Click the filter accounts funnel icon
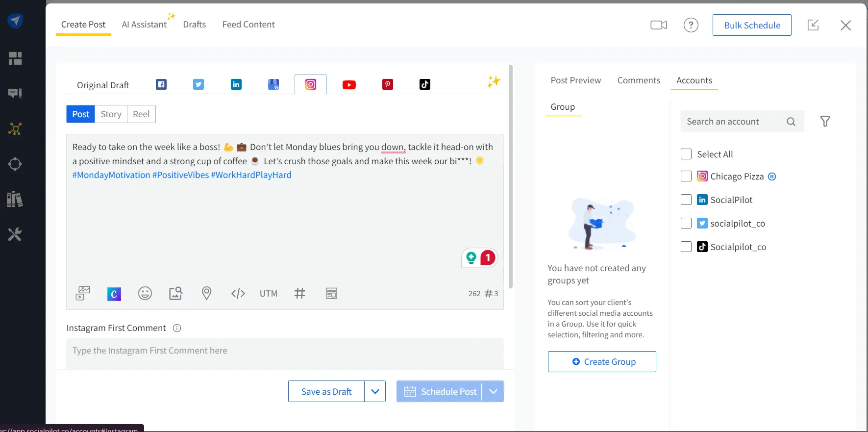This screenshot has height=432, width=868. [825, 121]
